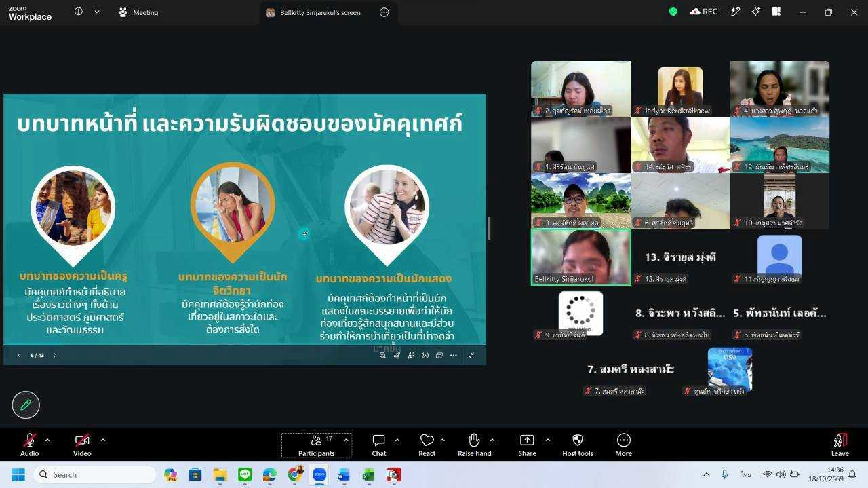Select Jariya Kerdkraikaew's video tile
Image resolution: width=868 pixels, height=488 pixels.
point(680,89)
